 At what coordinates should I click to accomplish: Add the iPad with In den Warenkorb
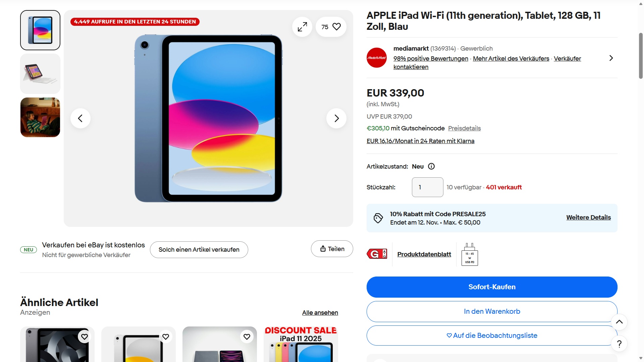click(x=492, y=311)
